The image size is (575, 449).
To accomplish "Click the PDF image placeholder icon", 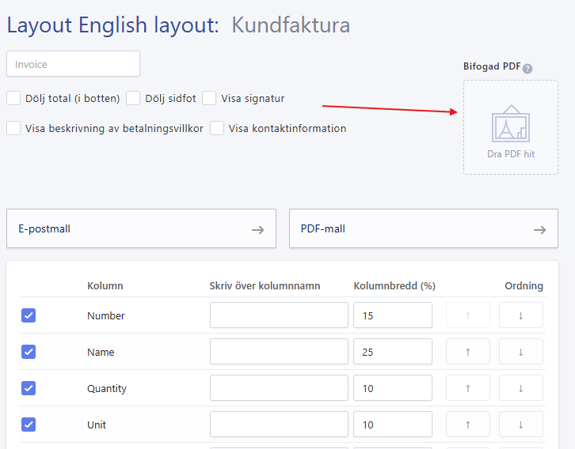I will (511, 124).
